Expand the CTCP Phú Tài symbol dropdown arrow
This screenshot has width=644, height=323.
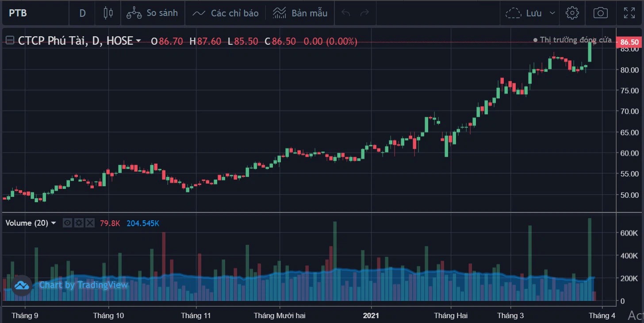click(138, 41)
